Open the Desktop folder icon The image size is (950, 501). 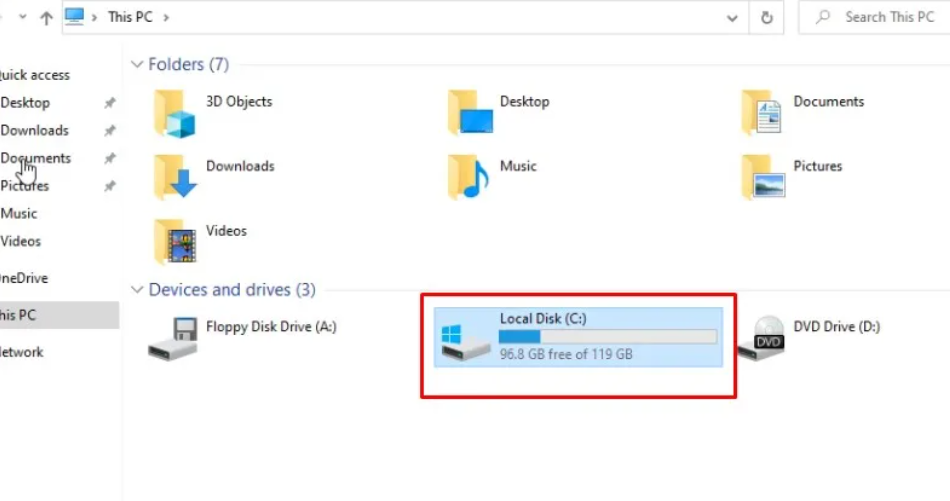[x=468, y=114]
